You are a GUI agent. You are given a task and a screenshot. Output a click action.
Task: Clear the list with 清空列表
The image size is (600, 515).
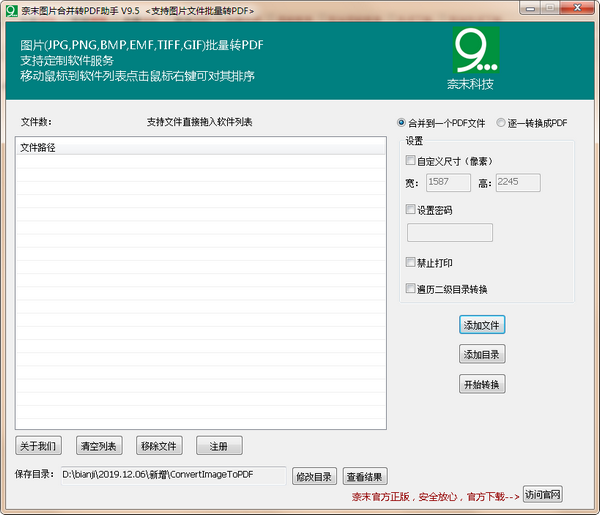99,446
